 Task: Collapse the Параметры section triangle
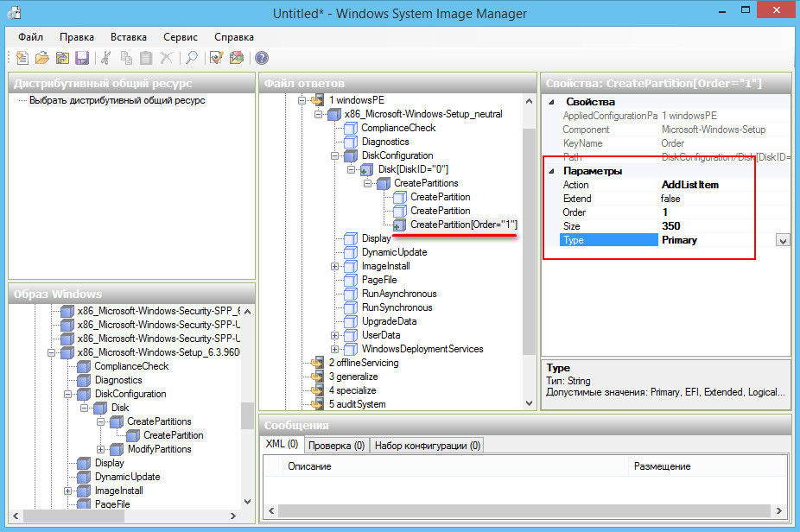pyautogui.click(x=551, y=171)
